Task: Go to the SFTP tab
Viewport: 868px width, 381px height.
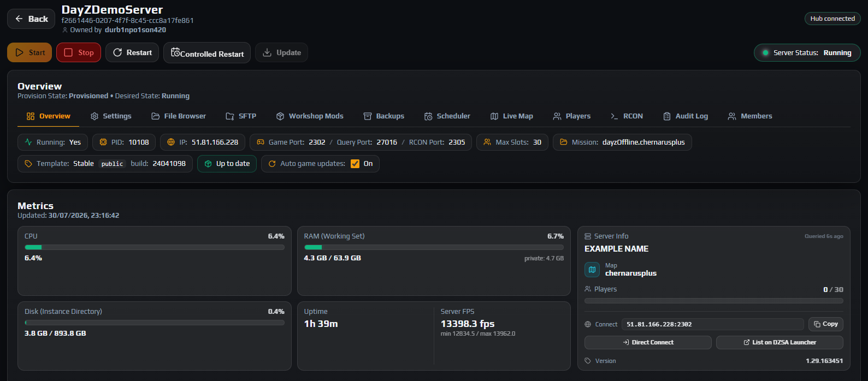Action: [241, 116]
